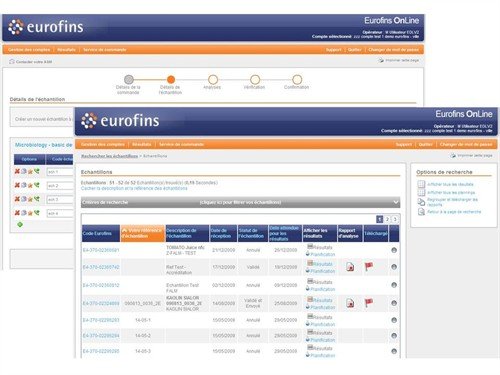Screen dimensions: 500x375
Task: Go to results page 3
Action: (395, 219)
